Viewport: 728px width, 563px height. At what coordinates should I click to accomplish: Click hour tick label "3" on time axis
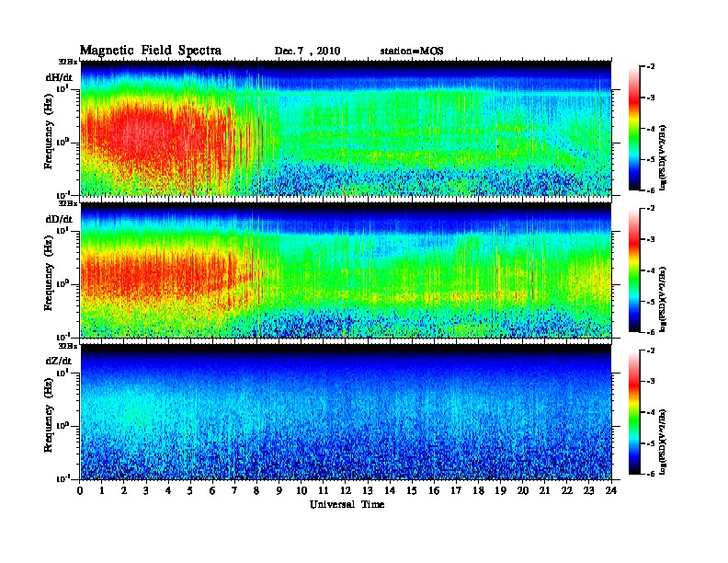pos(146,490)
